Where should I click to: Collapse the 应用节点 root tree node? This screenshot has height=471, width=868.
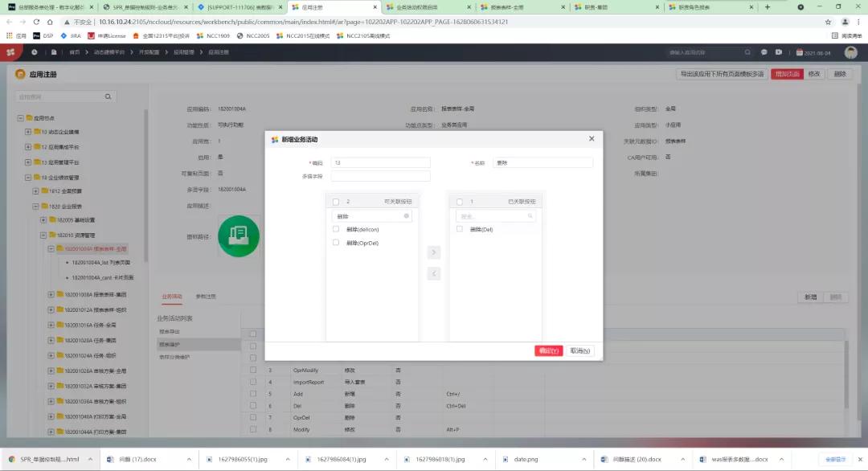20,118
